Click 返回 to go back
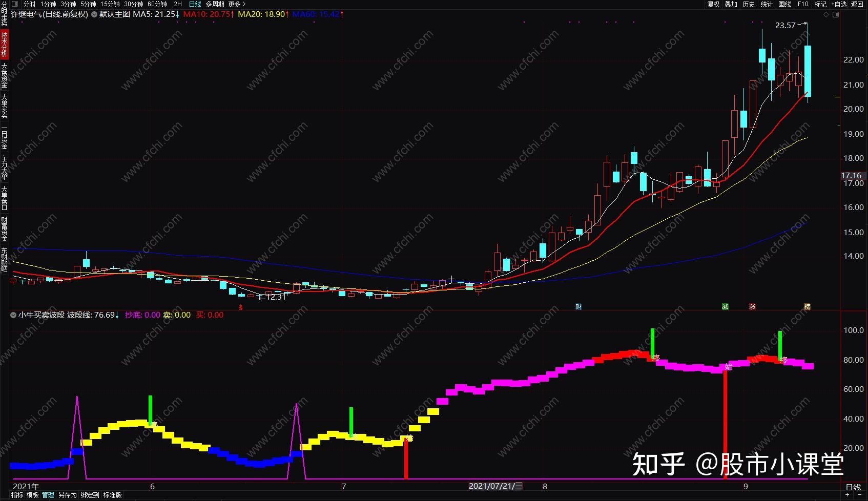Screen dimensions: 868x501 (857, 4)
